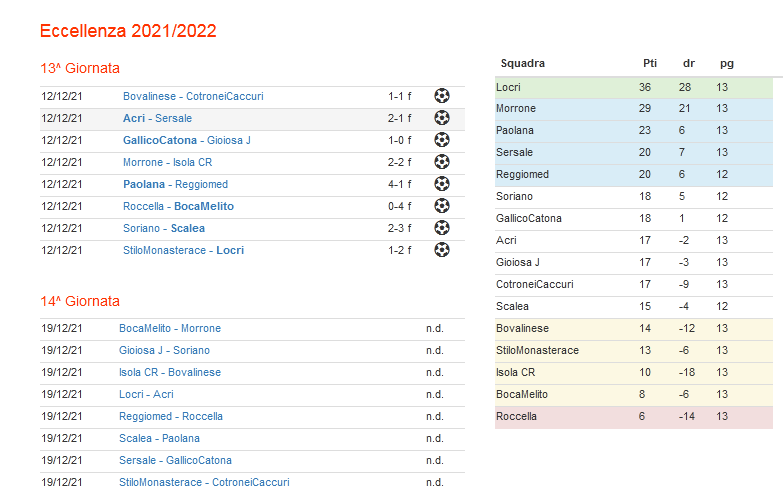Viewport: 783px width, 499px height.
Task: Open the Isola CR - Bovalinese fixture
Action: (x=170, y=372)
